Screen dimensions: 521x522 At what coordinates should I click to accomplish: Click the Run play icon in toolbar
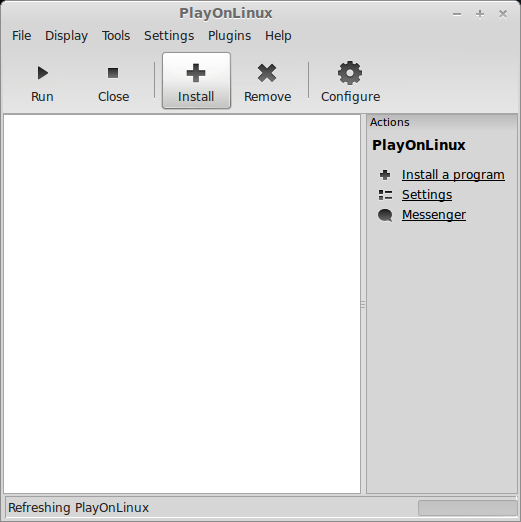click(43, 73)
